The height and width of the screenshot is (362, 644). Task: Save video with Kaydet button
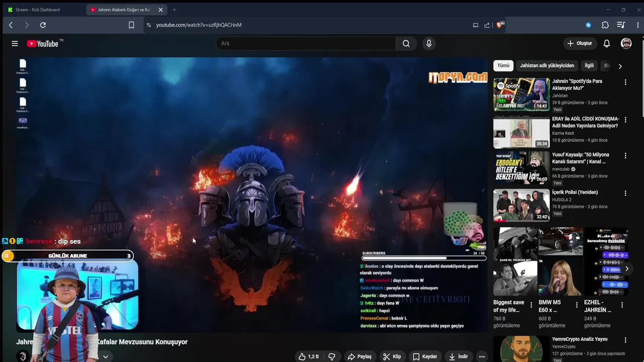(x=425, y=356)
